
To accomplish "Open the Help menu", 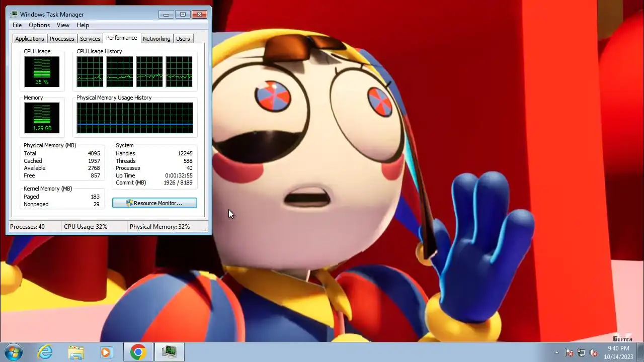I will (83, 25).
